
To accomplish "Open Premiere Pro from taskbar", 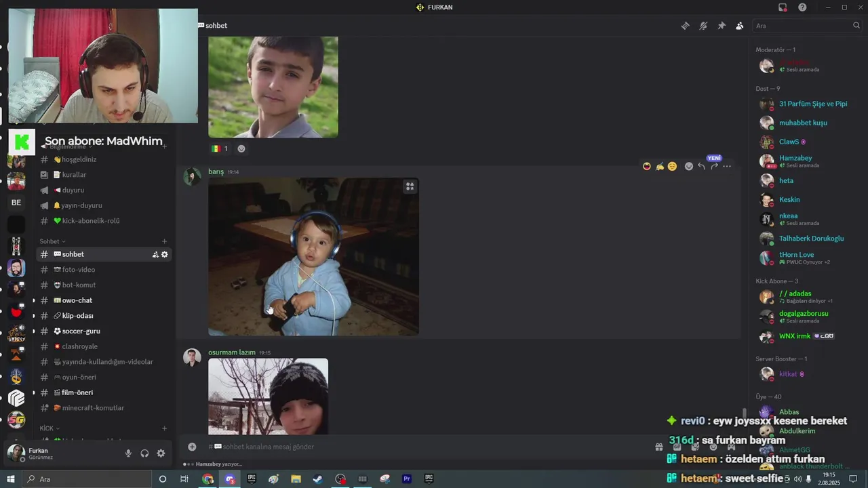I will point(407,479).
